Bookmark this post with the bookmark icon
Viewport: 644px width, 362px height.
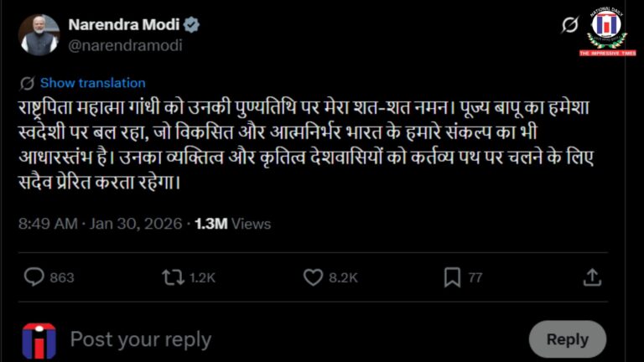pyautogui.click(x=452, y=277)
